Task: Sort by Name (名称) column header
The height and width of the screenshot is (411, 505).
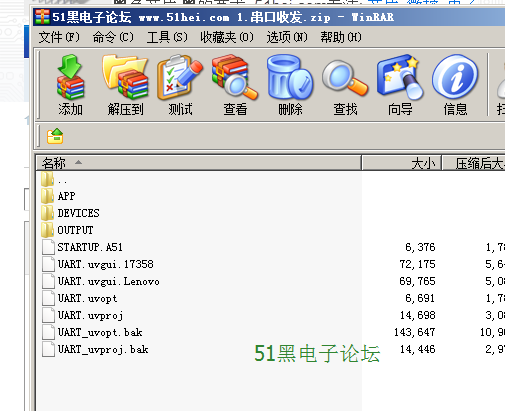Action: tap(199, 163)
